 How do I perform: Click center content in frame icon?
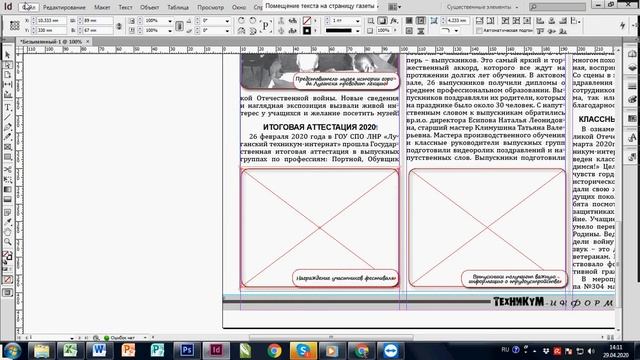coord(527,20)
